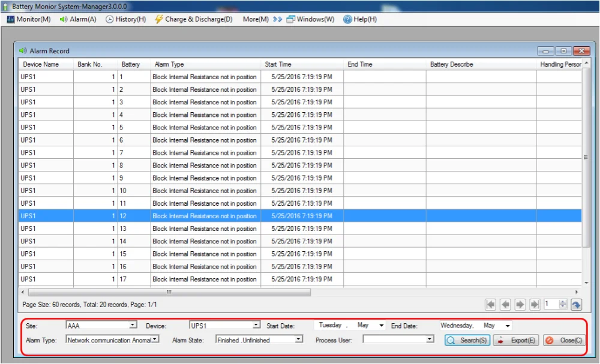Click the horizontal scrollbar thumb of the table
The image size is (600, 364).
coord(169,292)
